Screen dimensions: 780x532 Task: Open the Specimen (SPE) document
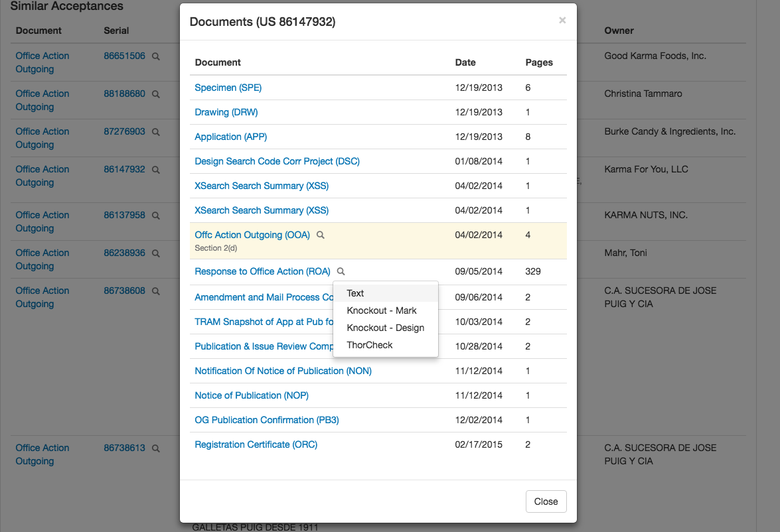tap(228, 88)
